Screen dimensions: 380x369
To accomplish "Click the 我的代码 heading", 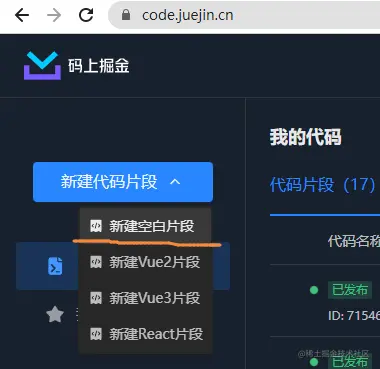I will tap(306, 137).
